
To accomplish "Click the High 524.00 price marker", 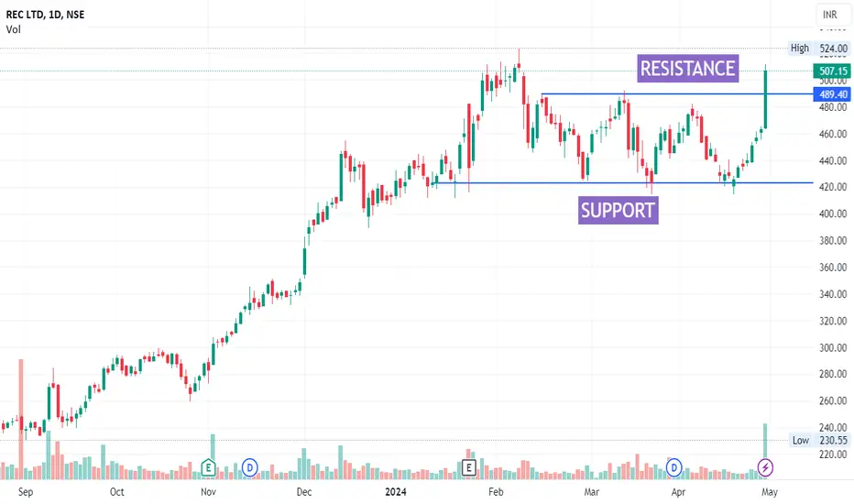I will (819, 48).
